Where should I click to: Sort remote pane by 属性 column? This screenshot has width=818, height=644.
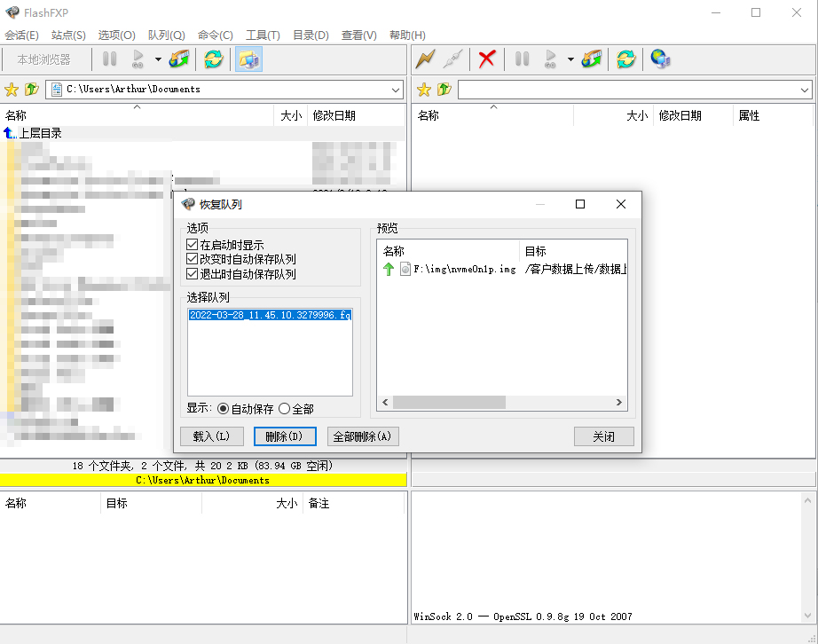773,116
